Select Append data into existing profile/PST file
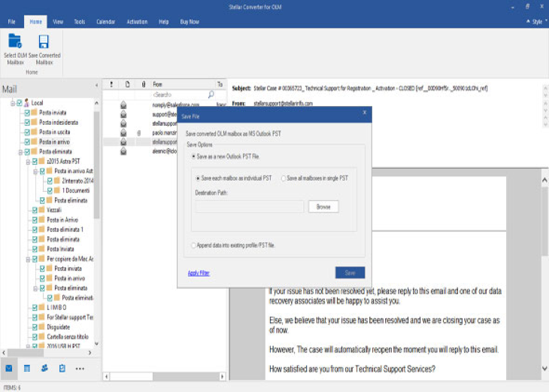This screenshot has height=392, width=549. [193, 245]
